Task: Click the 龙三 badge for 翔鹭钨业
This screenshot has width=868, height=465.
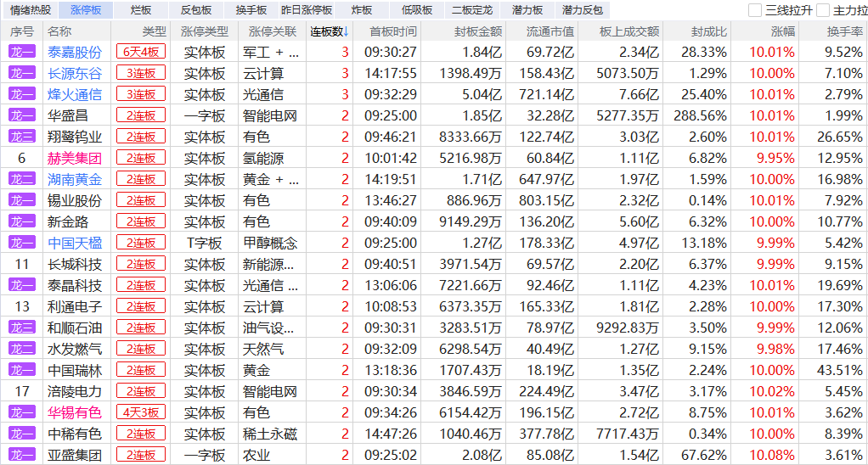Action: [21, 137]
